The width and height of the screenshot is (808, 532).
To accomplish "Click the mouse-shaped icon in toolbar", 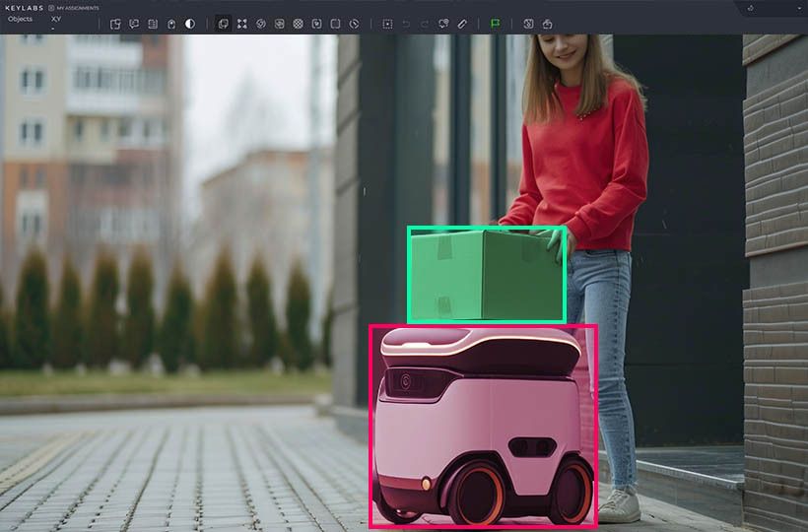I will point(171,24).
